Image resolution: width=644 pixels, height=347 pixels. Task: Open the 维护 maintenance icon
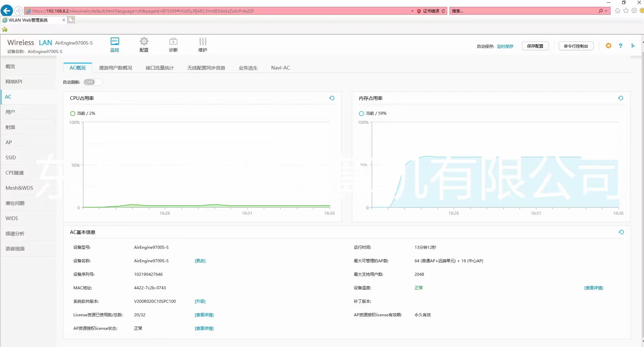(202, 42)
